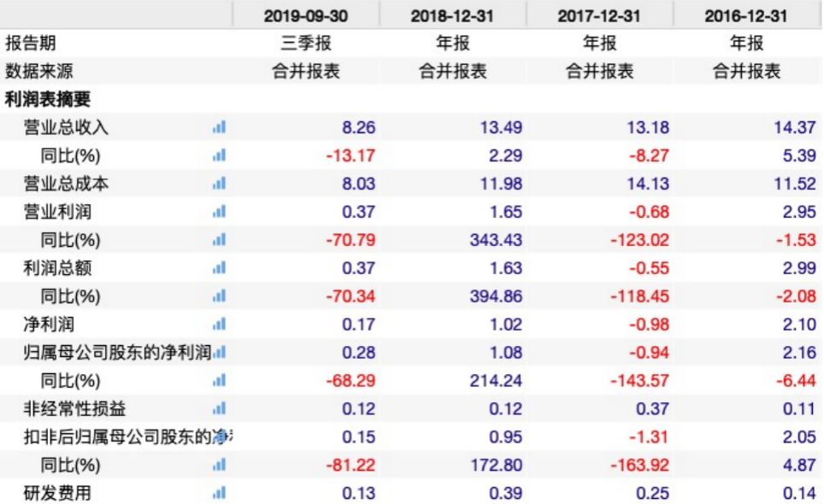Screen dimensions: 824x504
Task: Click the 同比(%) chart icon directly below 营业总收入
Action: pyautogui.click(x=219, y=156)
